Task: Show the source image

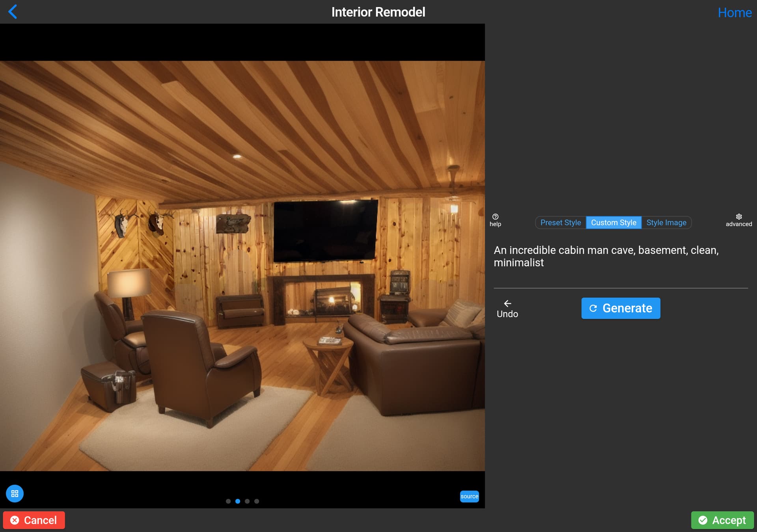Action: click(469, 496)
